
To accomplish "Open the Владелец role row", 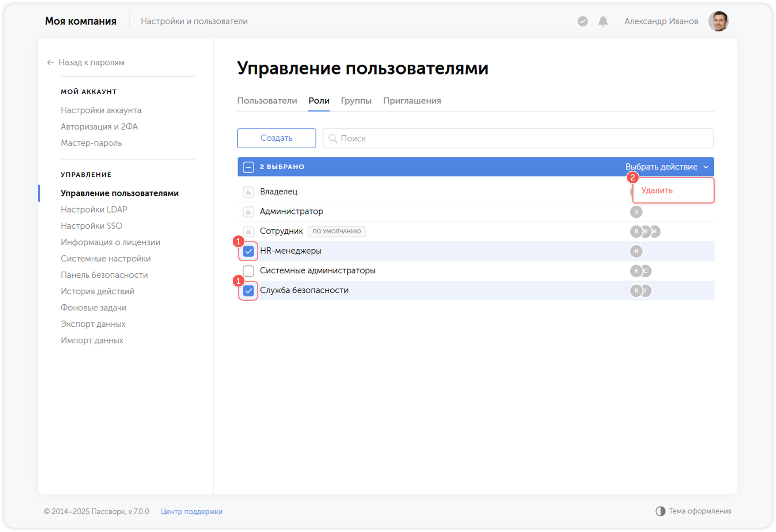I will (476, 192).
